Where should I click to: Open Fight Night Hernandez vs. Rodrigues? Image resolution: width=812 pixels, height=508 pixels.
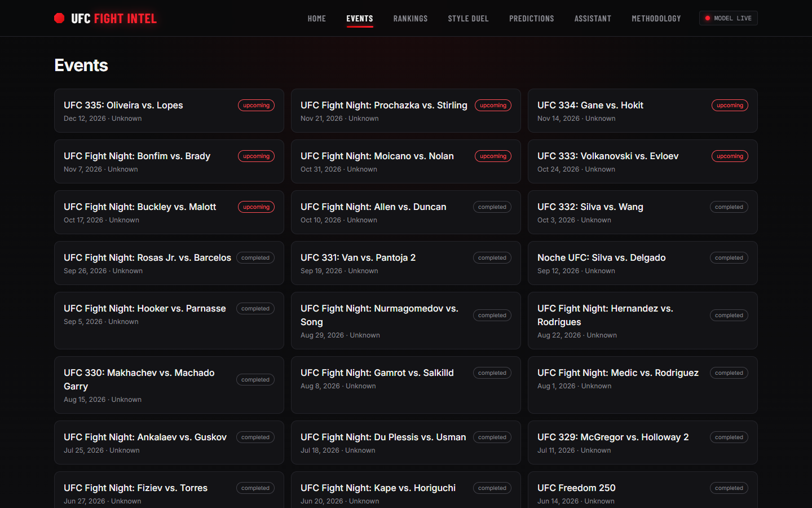643,321
